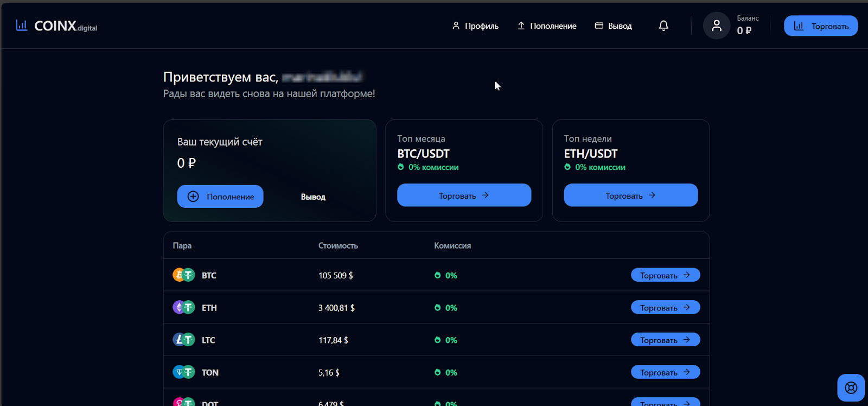Click the BTC coin pair icon
868x406 pixels.
point(183,275)
